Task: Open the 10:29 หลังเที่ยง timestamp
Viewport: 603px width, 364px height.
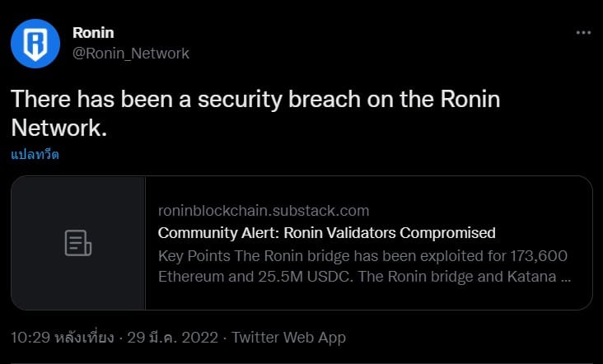Action: coord(63,338)
